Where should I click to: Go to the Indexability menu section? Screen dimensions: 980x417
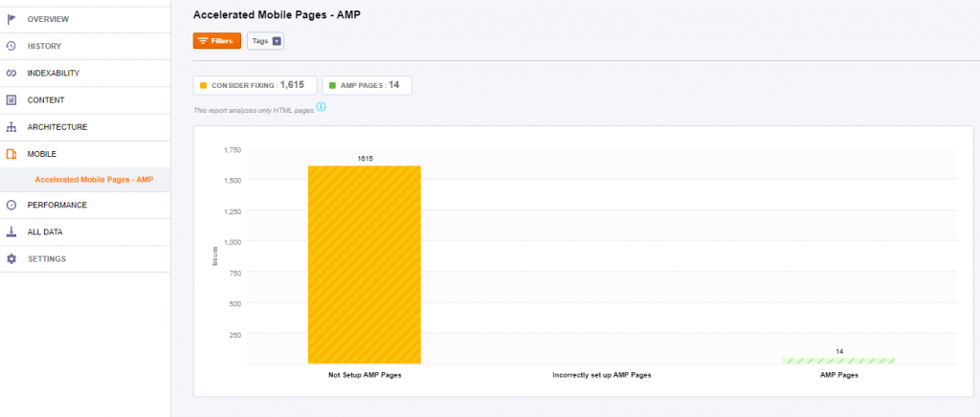click(x=54, y=73)
